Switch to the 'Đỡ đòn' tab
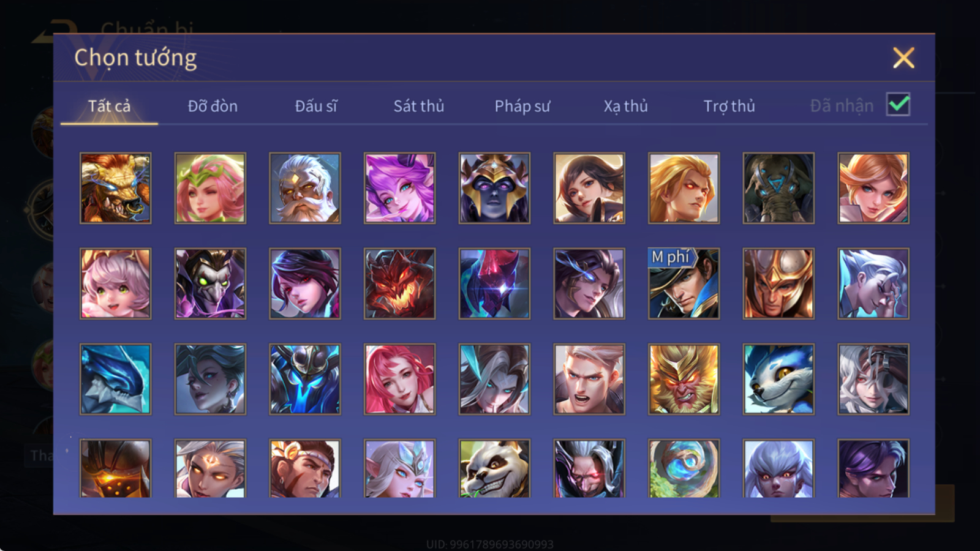The width and height of the screenshot is (980, 551). pyautogui.click(x=213, y=106)
